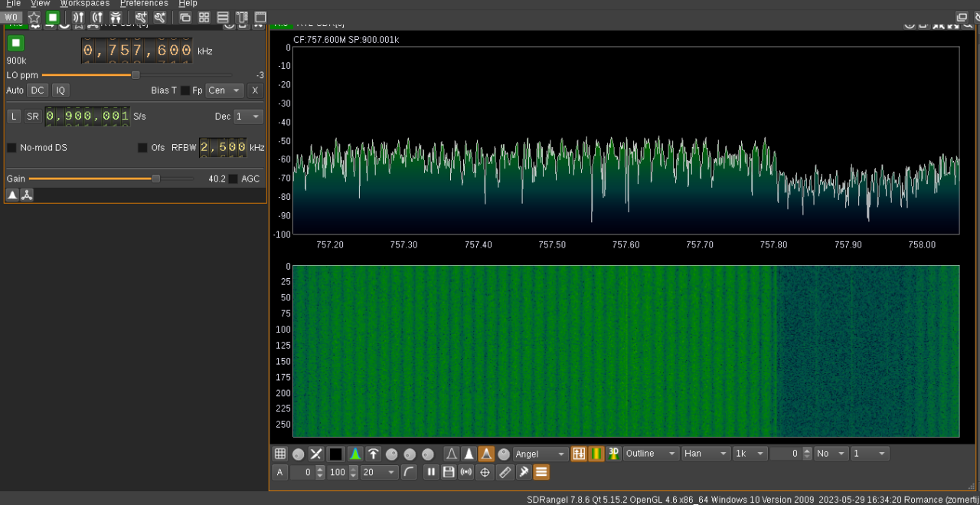Viewport: 980px width, 505px height.
Task: Toggle the 3D spectrogram icon
Action: (x=613, y=454)
